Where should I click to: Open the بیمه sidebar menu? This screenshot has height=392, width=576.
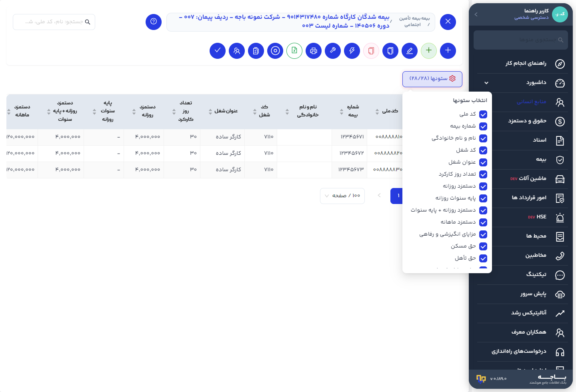pyautogui.click(x=522, y=160)
